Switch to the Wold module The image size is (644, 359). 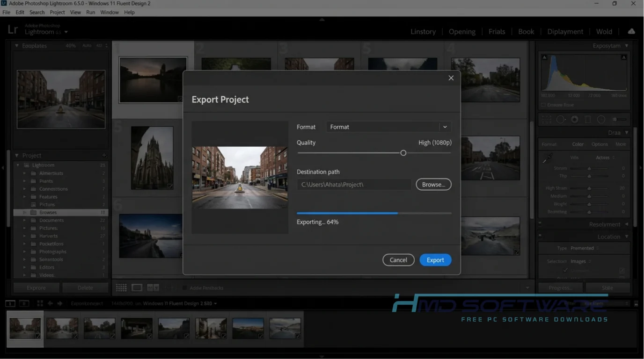click(604, 31)
